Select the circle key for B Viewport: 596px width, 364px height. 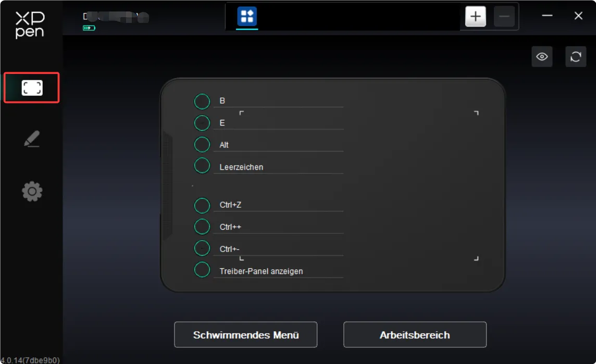click(202, 102)
